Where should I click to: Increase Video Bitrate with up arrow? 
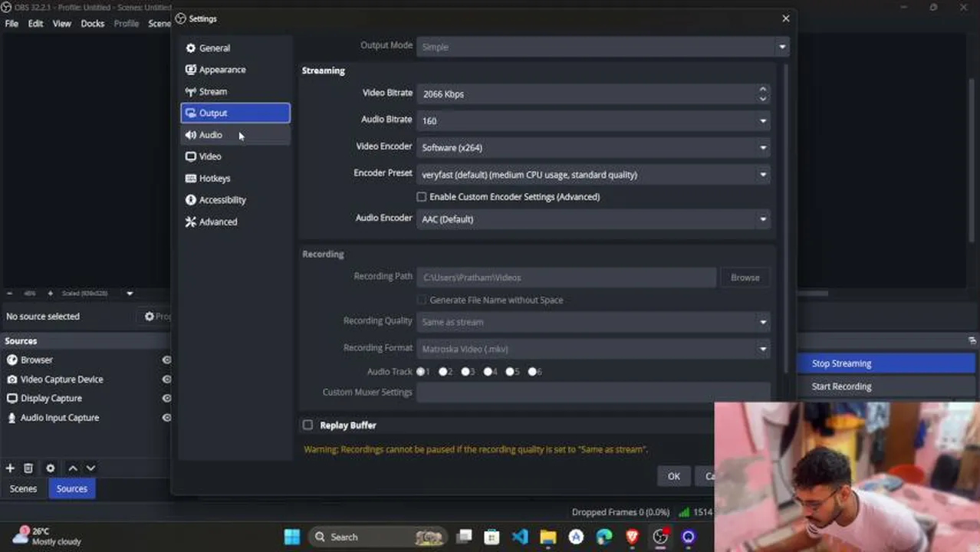click(x=762, y=89)
